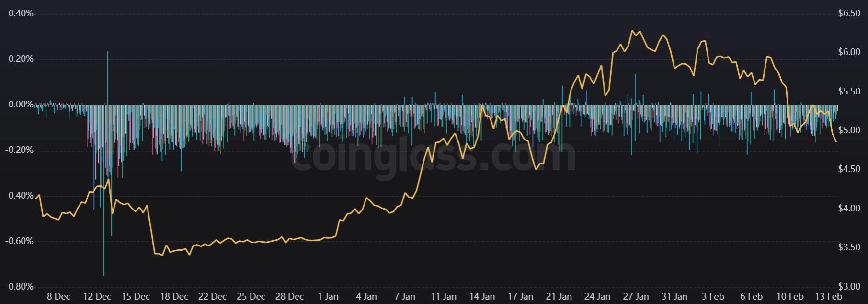Select the 27 Jan x-axis label
The image size is (868, 304).
(636, 296)
